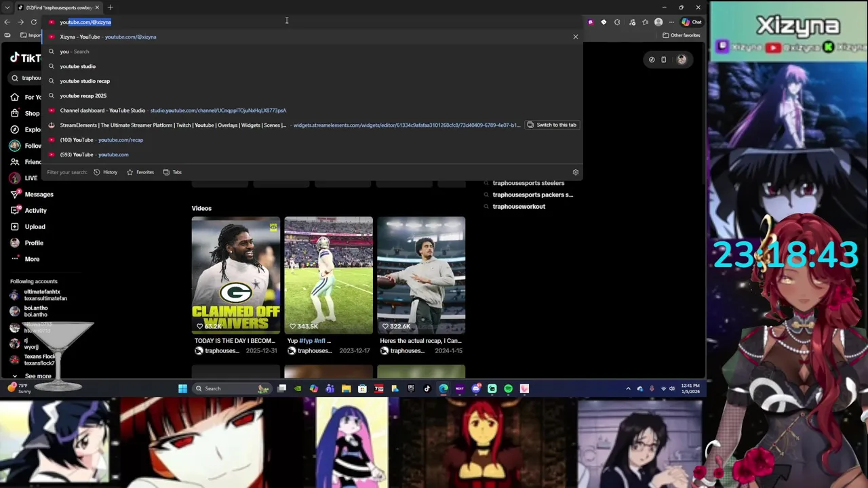Click 'Heres the actual recap' video title
The width and height of the screenshot is (868, 488).
(420, 341)
